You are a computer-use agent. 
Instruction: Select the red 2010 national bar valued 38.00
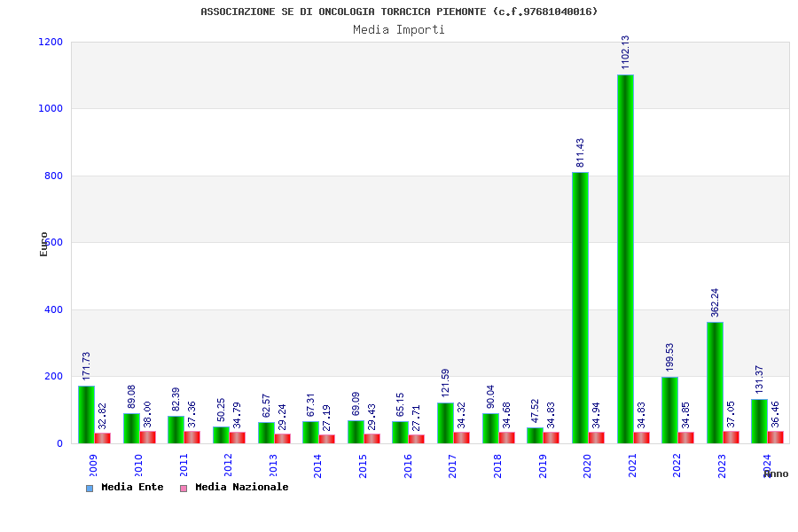coord(147,437)
